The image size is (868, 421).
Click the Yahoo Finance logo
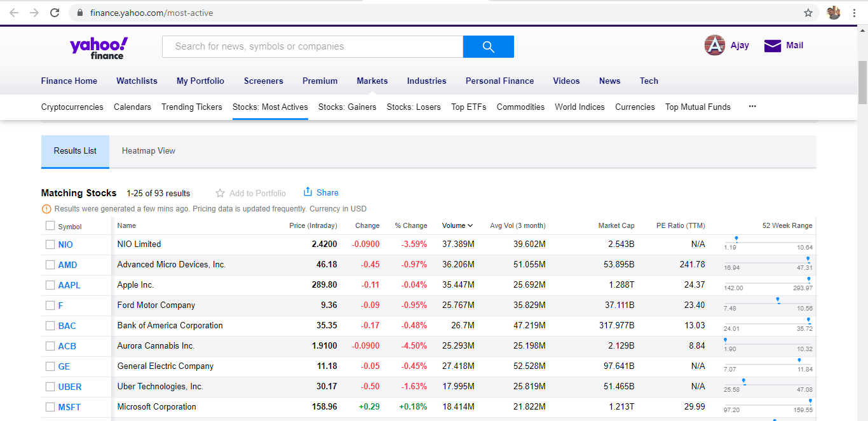point(98,48)
